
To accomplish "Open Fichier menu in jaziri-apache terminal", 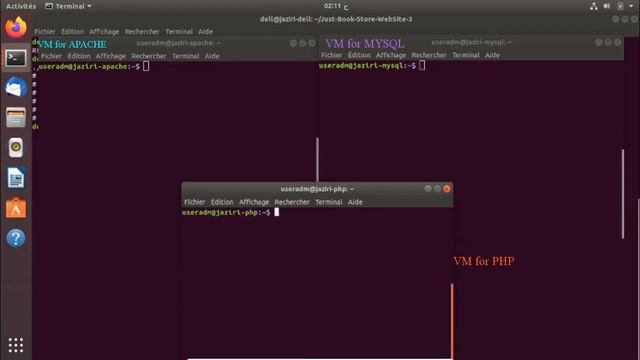I will (x=51, y=56).
